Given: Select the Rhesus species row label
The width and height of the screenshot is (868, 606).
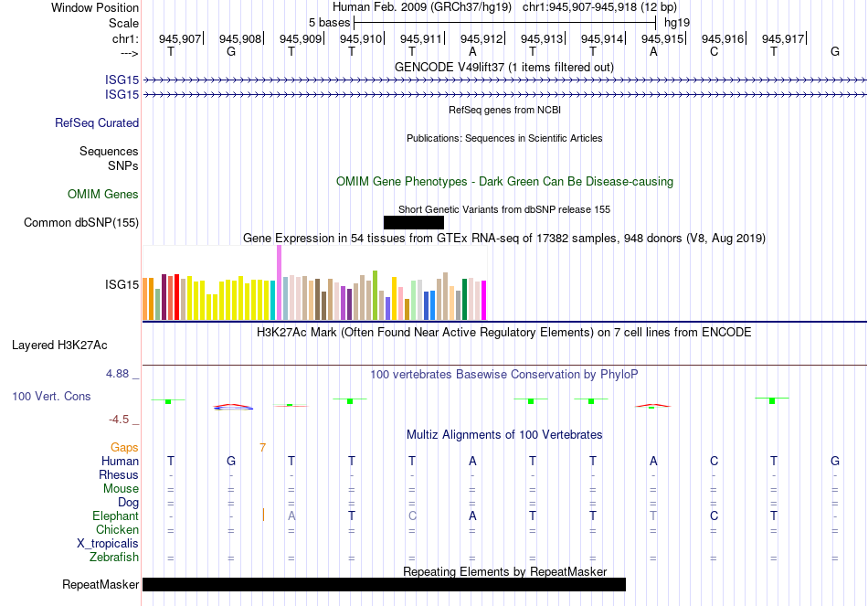Looking at the screenshot, I should [x=119, y=474].
